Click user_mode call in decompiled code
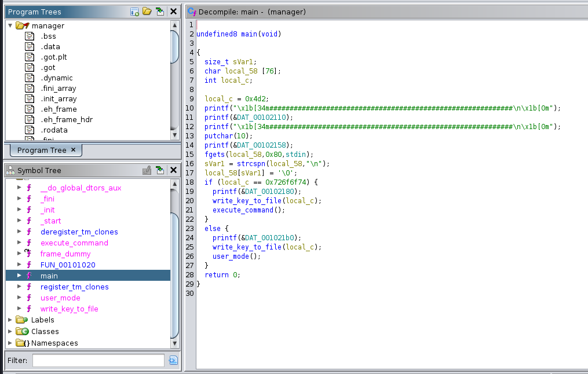This screenshot has height=374, width=588. [231, 256]
